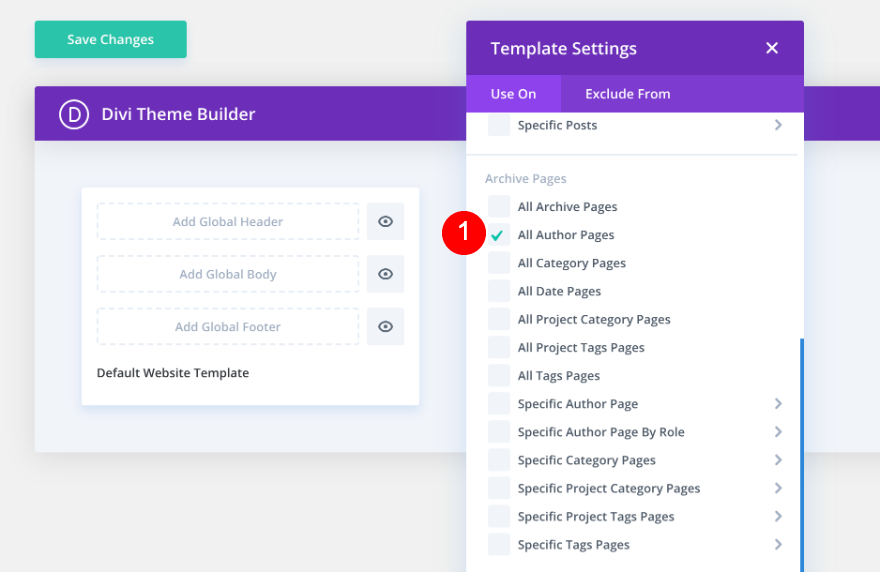Viewport: 880px width, 572px height.
Task: Expand Specific Author Page options
Action: click(x=778, y=404)
